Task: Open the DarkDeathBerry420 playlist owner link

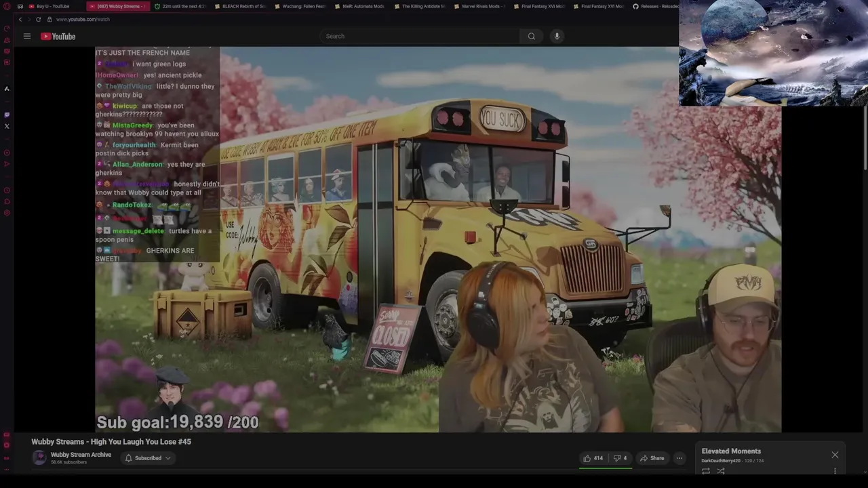Action: [721, 461]
